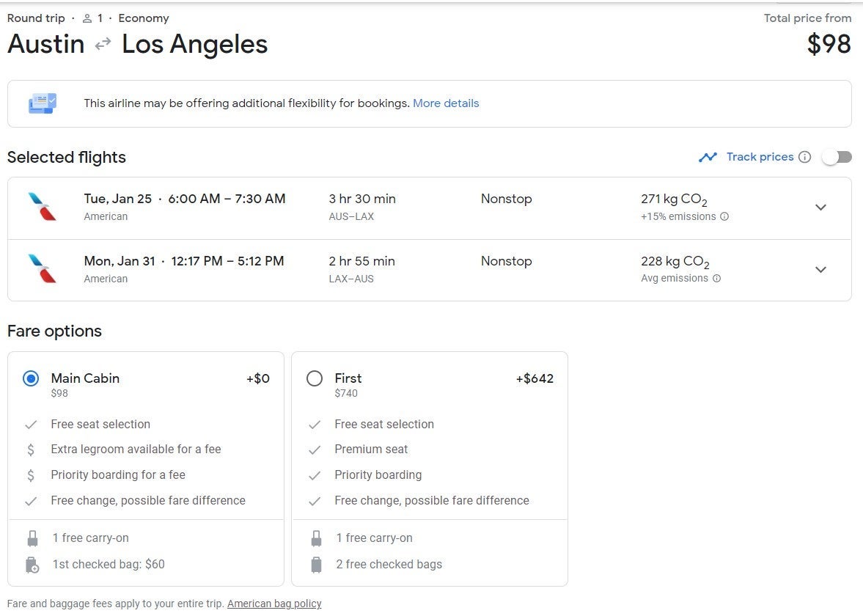The height and width of the screenshot is (616, 863).
Task: Select the Main Cabin fare option
Action: click(x=31, y=378)
